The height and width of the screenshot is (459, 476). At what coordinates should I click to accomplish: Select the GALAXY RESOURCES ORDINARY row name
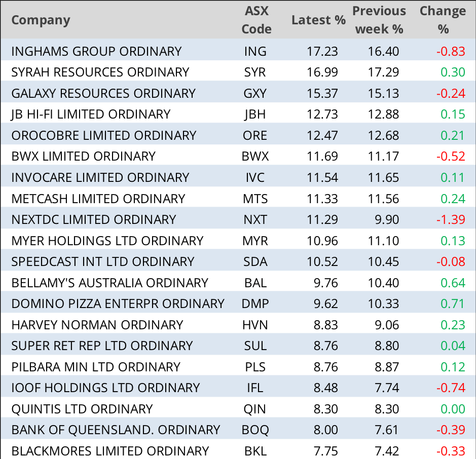click(103, 93)
